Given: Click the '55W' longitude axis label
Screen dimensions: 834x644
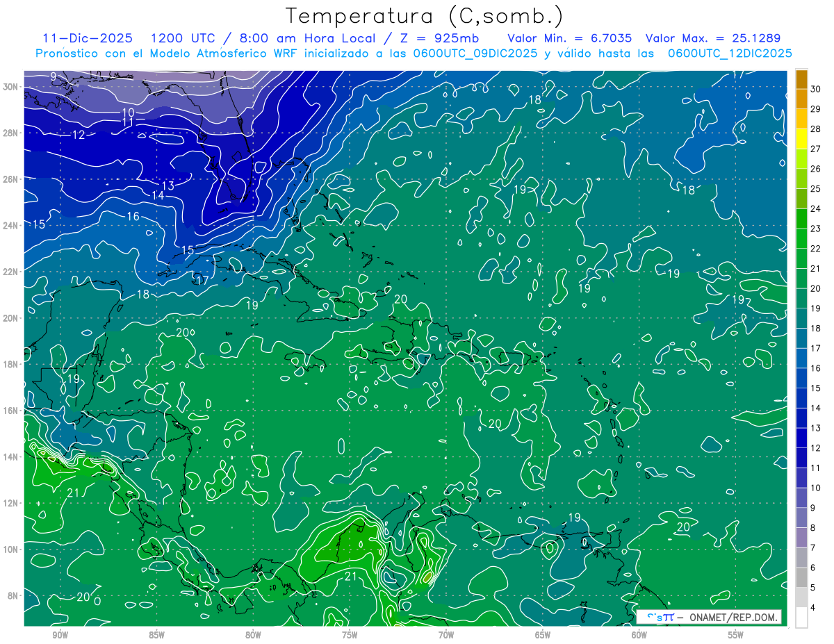Looking at the screenshot, I should (736, 635).
